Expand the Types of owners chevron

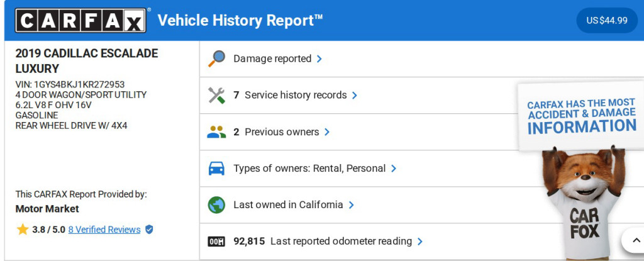[394, 169]
